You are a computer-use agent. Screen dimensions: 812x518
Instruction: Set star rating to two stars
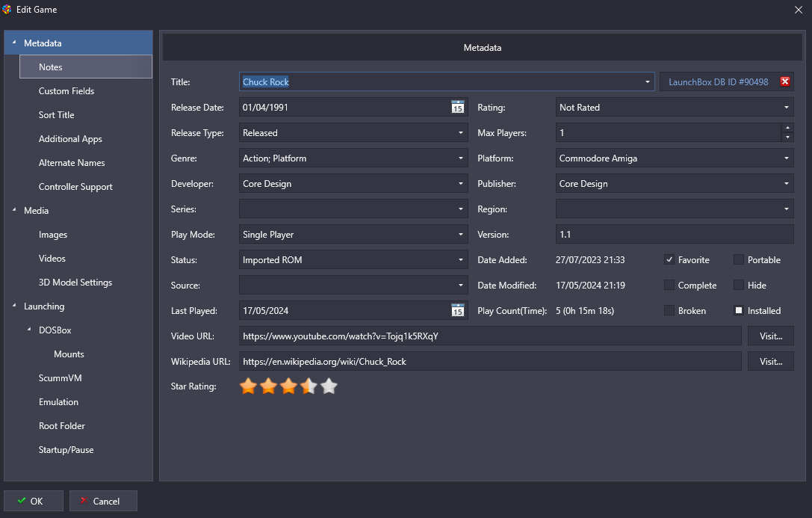tap(269, 386)
